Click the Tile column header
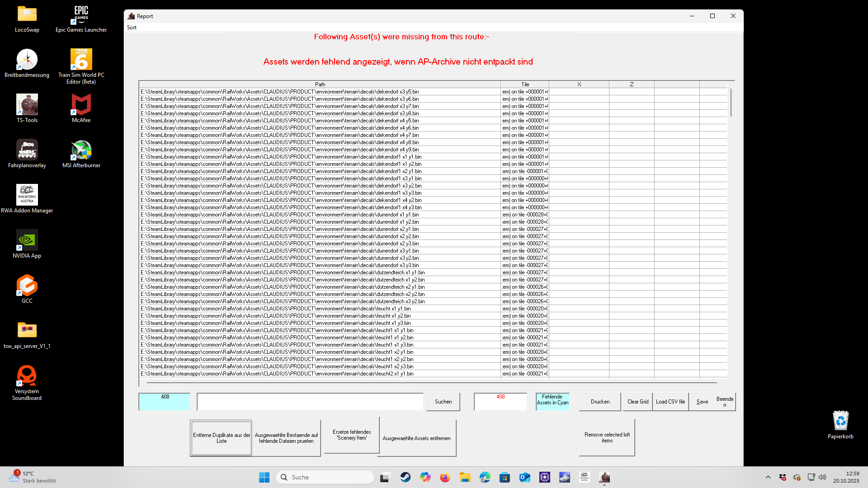Viewport: 868px width, 488px height. pyautogui.click(x=525, y=84)
